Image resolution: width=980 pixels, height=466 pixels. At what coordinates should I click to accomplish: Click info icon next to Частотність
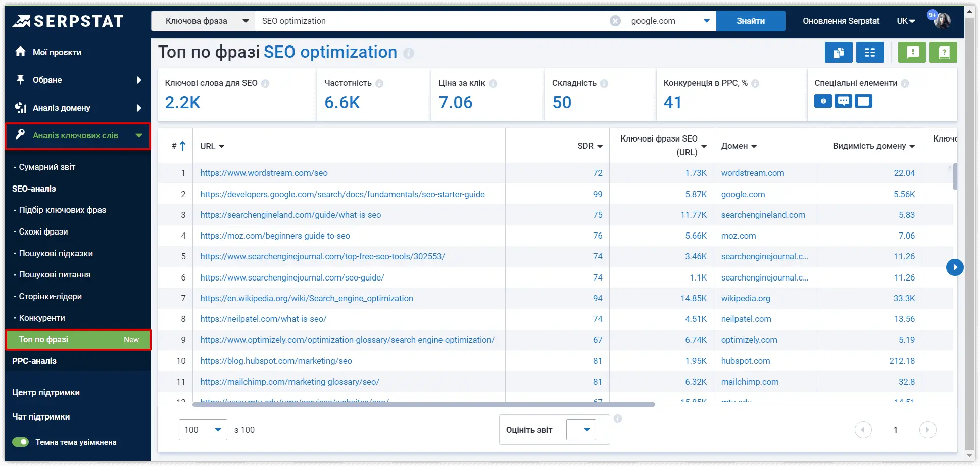pos(379,83)
